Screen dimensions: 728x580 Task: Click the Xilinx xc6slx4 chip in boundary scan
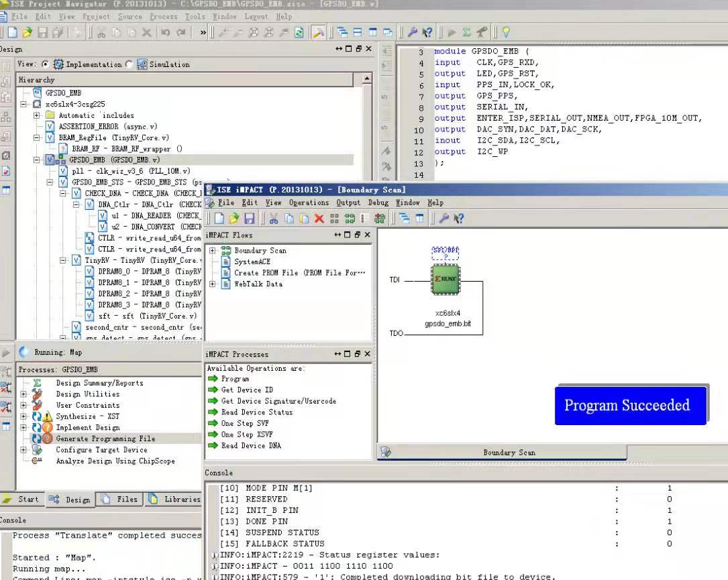click(x=445, y=278)
